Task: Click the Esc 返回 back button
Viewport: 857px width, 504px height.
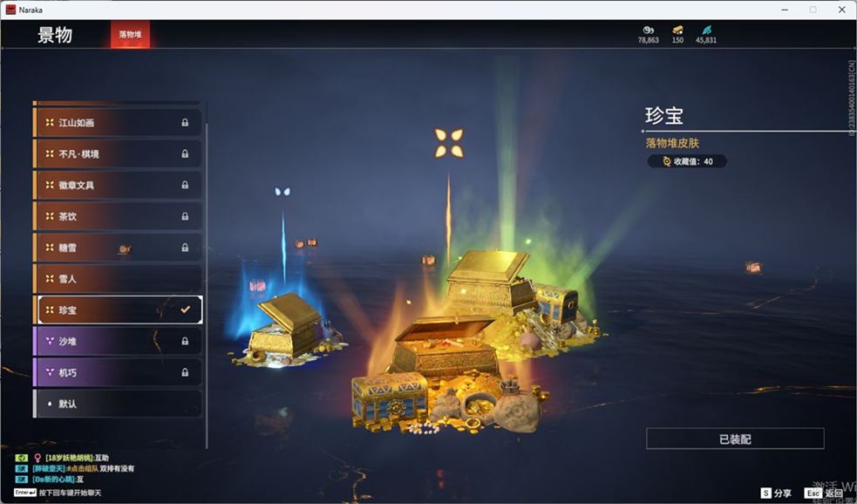Action: [824, 493]
